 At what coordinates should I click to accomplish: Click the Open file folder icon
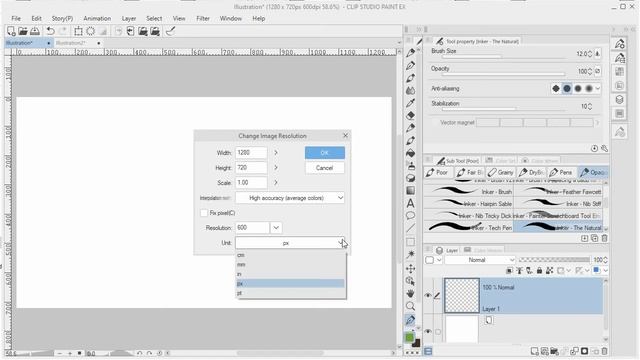(23, 31)
